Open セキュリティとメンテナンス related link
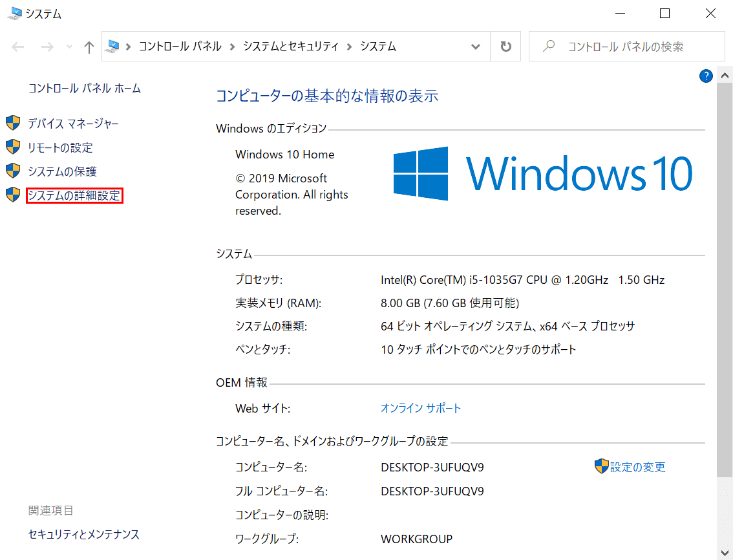Viewport: 733px width, 560px height. tap(83, 534)
